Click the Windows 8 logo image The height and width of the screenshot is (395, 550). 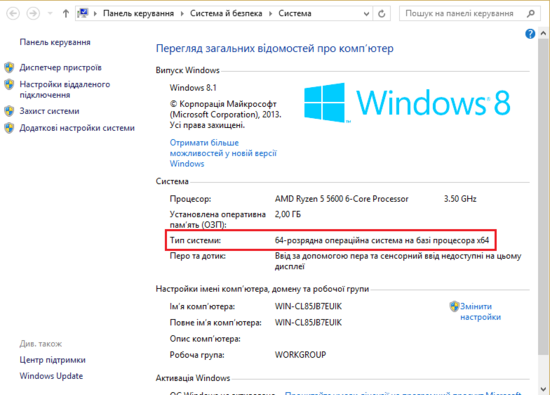pos(407,102)
